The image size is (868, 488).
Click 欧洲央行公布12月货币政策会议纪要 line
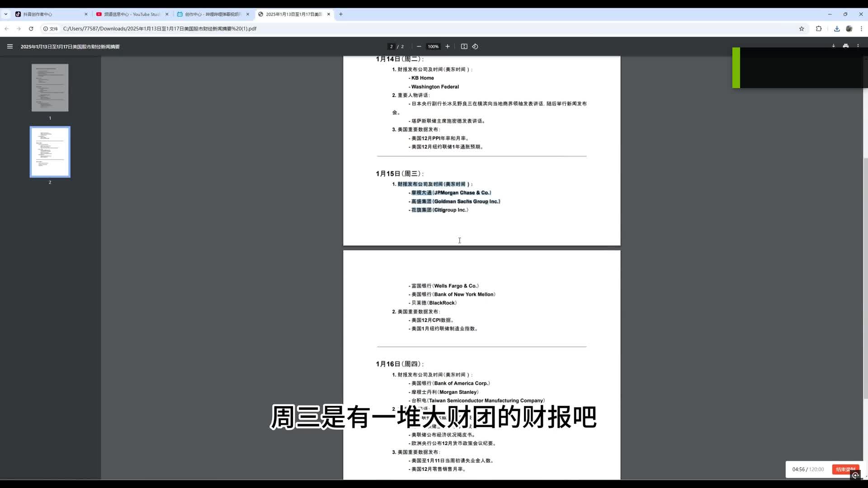[x=453, y=444]
